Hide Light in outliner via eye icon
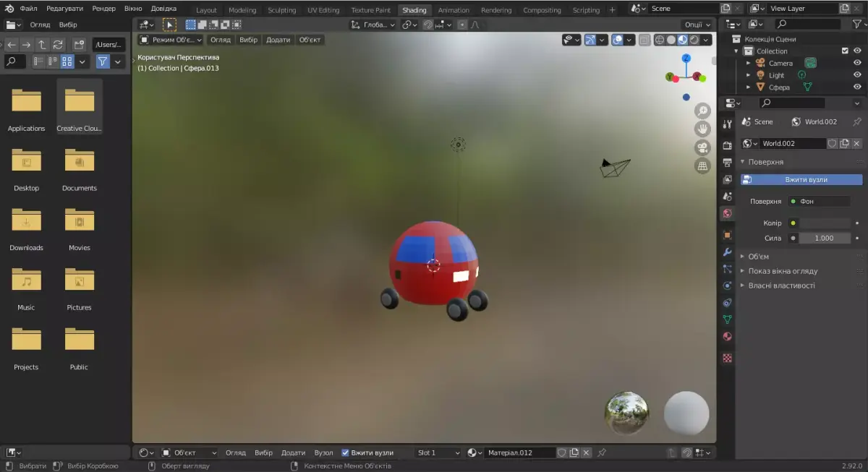The image size is (868, 472). 857,75
